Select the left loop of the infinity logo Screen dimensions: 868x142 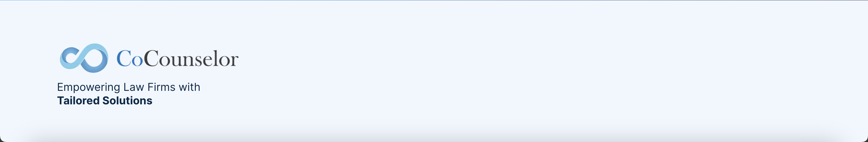click(71, 58)
